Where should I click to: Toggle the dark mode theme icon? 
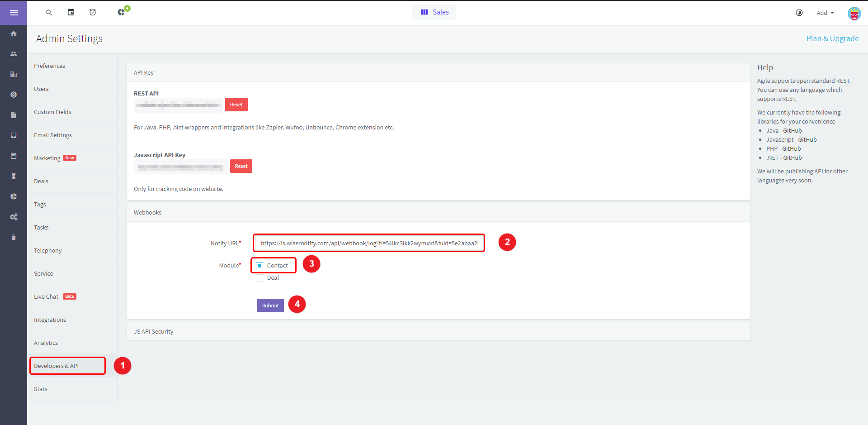[799, 13]
